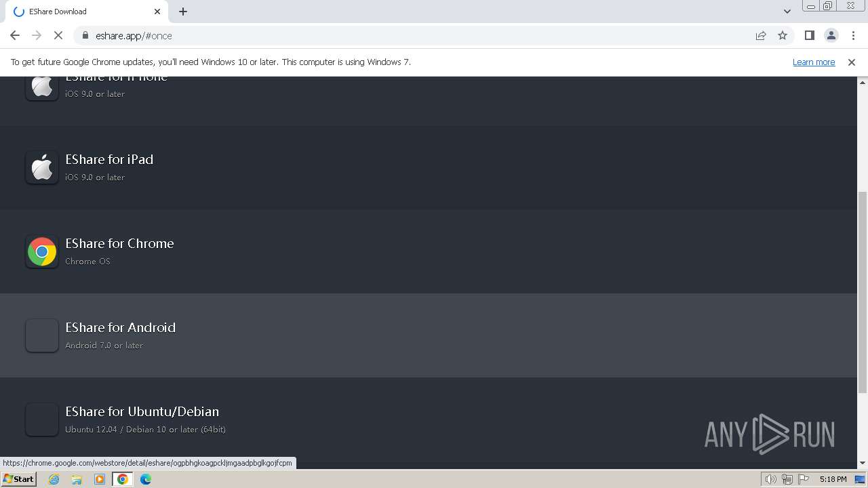868x488 pixels.
Task: Dismiss the Chrome update notification bar
Action: point(852,62)
